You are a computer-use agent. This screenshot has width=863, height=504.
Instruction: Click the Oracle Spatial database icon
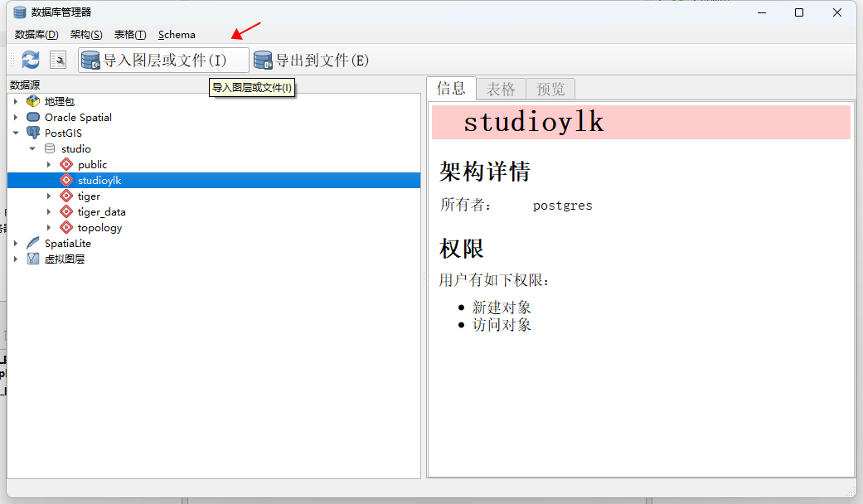[x=33, y=117]
